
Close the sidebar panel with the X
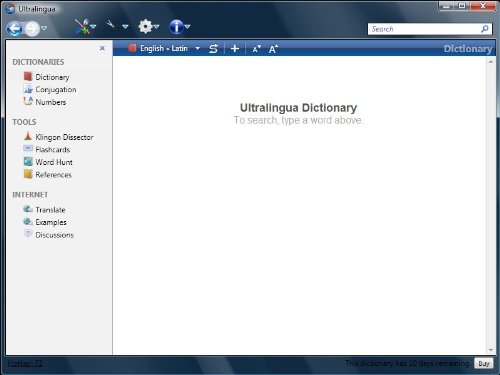click(x=102, y=48)
